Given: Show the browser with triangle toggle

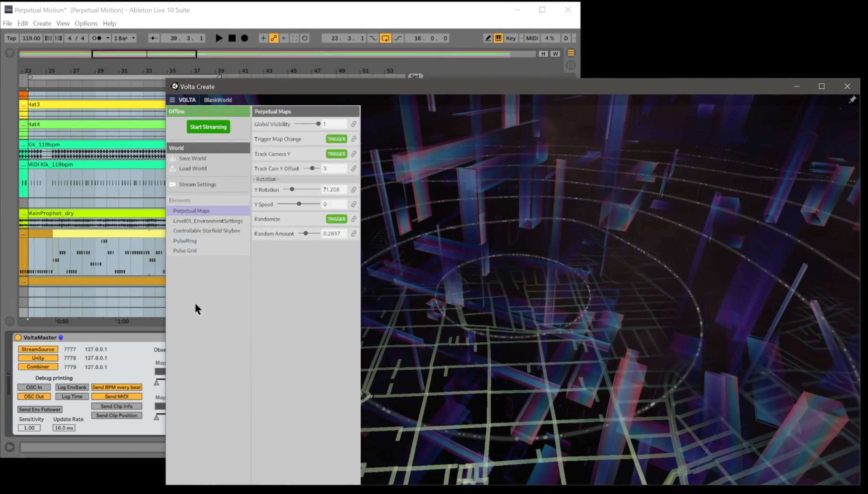Looking at the screenshot, I should point(10,53).
